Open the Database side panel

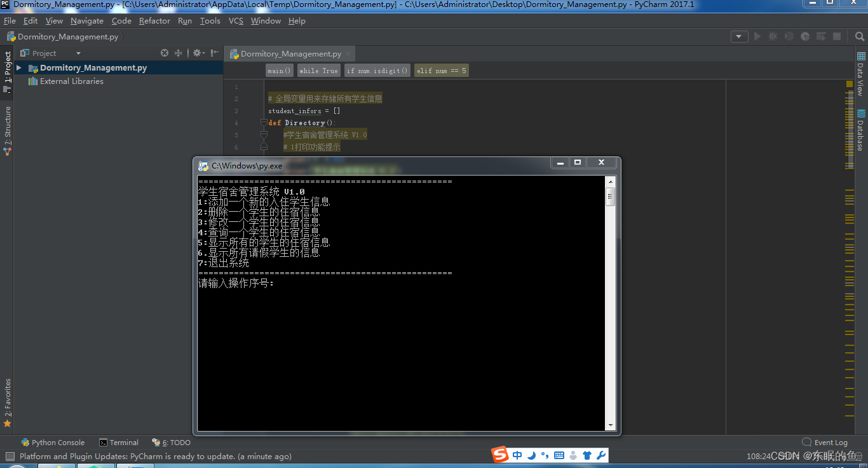(x=861, y=130)
